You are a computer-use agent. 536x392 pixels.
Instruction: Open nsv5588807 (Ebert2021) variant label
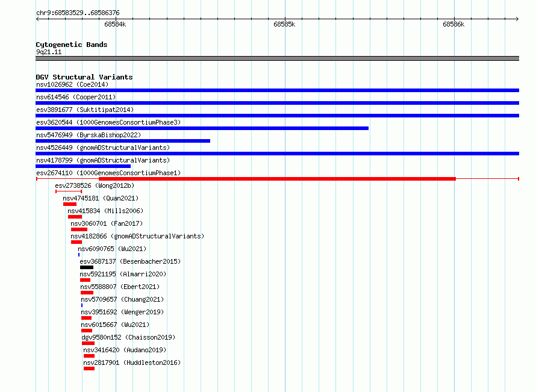120,287
